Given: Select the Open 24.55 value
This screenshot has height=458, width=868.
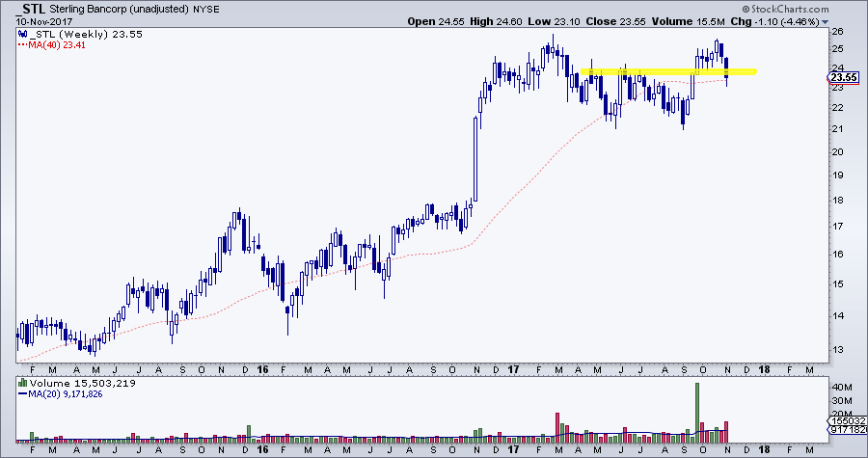Looking at the screenshot, I should pyautogui.click(x=436, y=21).
